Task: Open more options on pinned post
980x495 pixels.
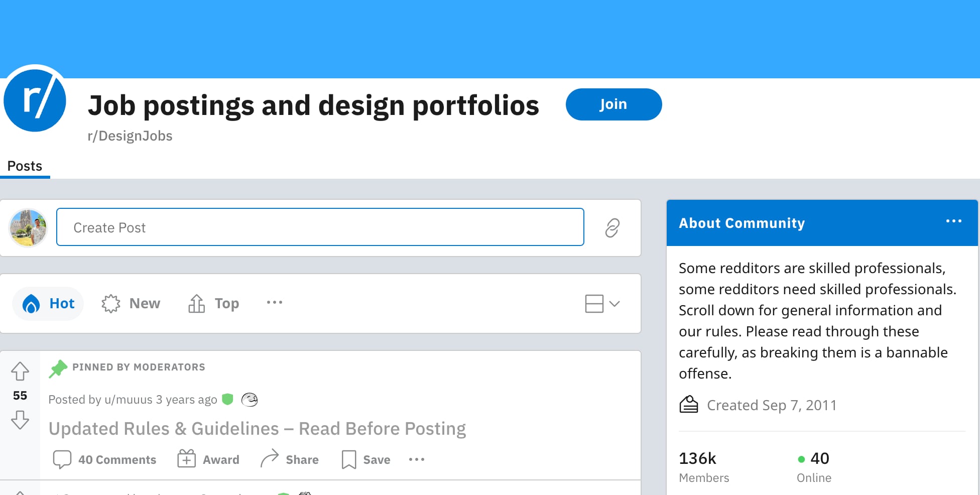Action: pyautogui.click(x=417, y=459)
